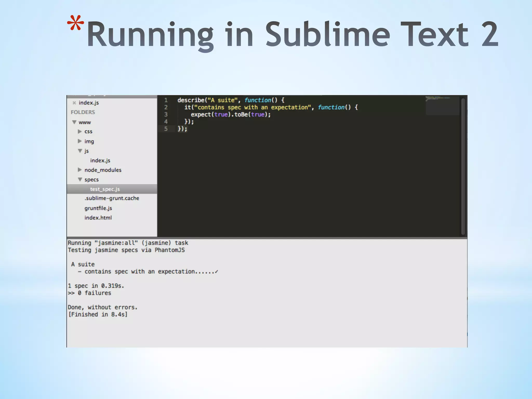The image size is (532, 399).
Task: Open index.js inside js folder
Action: tap(100, 161)
